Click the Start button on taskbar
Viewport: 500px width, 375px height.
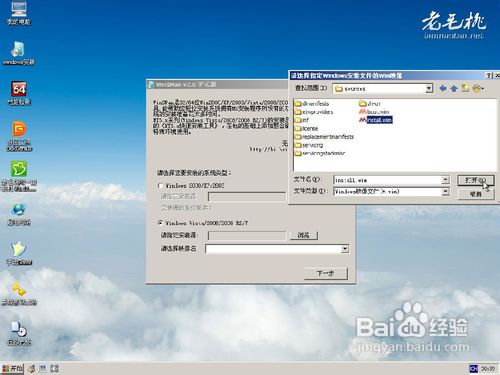(x=12, y=368)
